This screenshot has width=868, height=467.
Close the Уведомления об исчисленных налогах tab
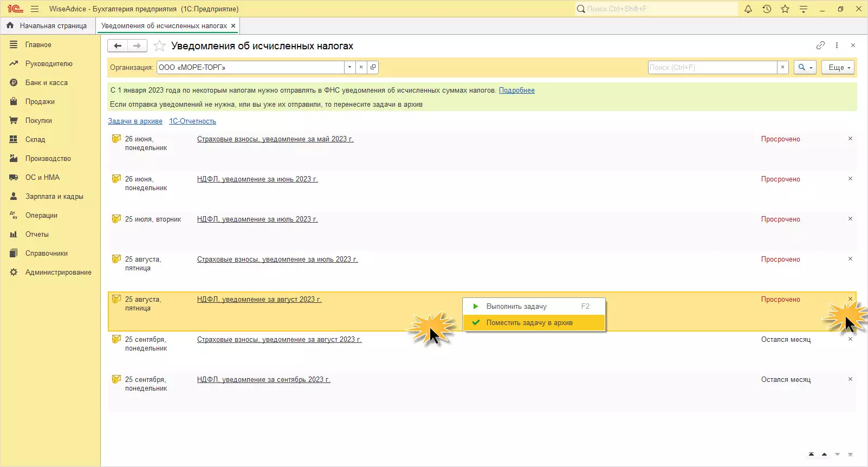[x=234, y=25]
